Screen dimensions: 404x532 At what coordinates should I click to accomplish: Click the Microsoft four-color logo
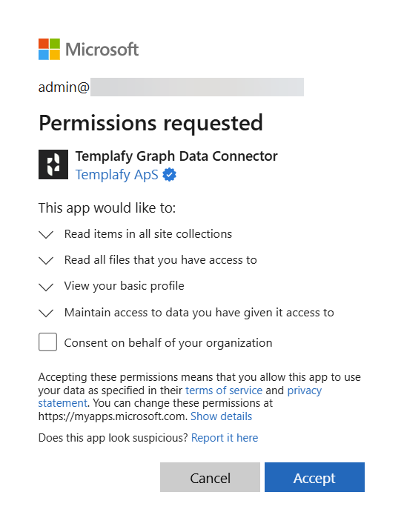point(49,49)
